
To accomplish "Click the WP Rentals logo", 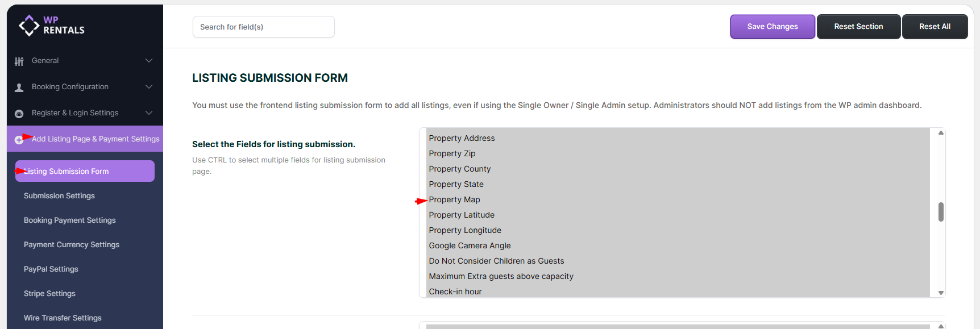I will click(52, 26).
